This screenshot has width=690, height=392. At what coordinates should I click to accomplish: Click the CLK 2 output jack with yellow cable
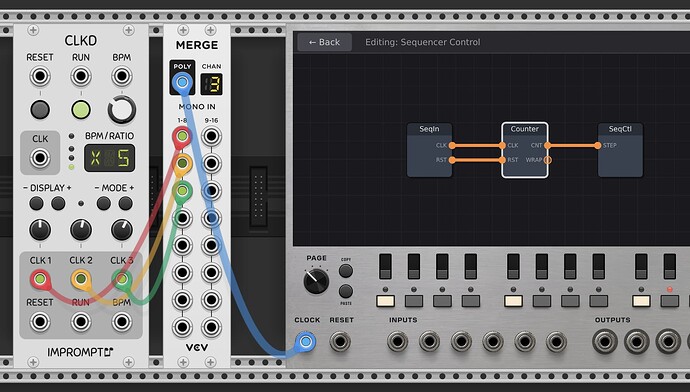[81, 279]
